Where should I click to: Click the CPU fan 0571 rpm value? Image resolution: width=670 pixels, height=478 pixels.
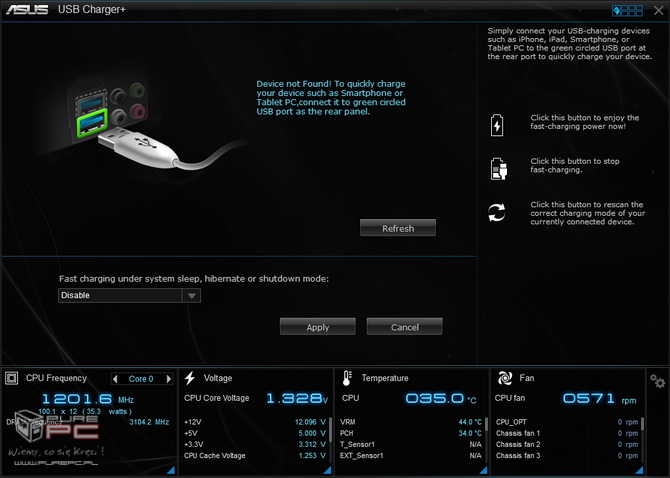(x=599, y=399)
